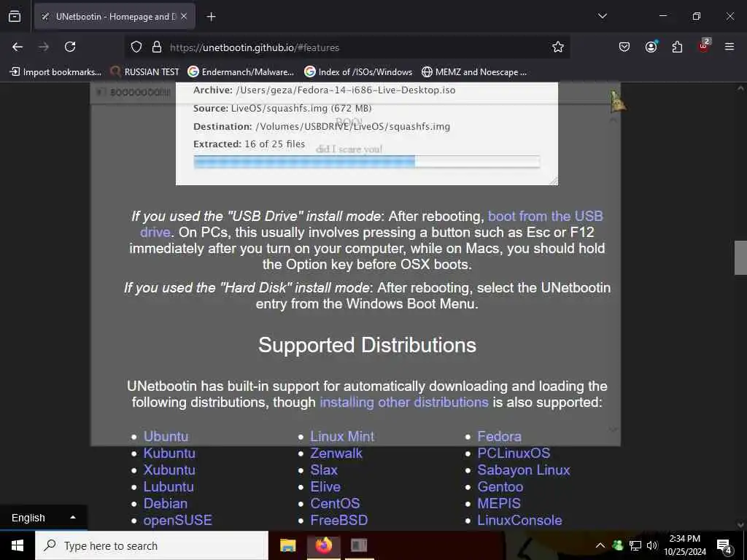The width and height of the screenshot is (747, 560).
Task: Click the extraction progress bar in screenshot
Action: 366,162
